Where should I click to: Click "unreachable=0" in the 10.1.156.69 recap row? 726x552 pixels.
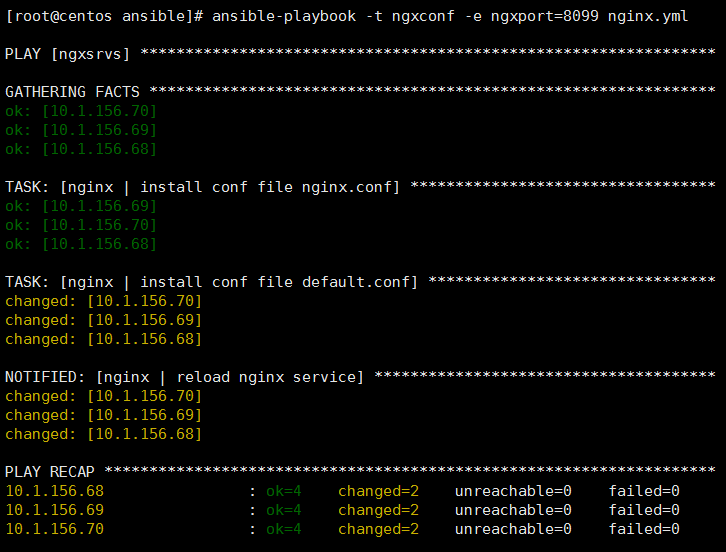[513, 510]
